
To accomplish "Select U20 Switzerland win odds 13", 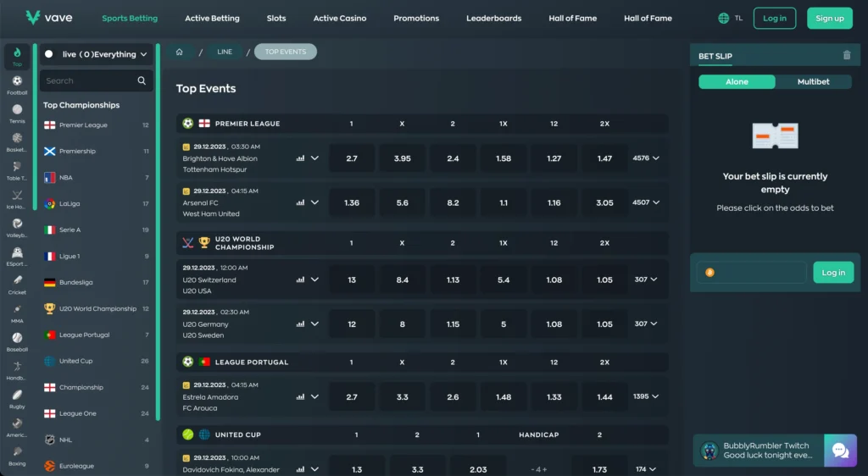I will tap(352, 280).
